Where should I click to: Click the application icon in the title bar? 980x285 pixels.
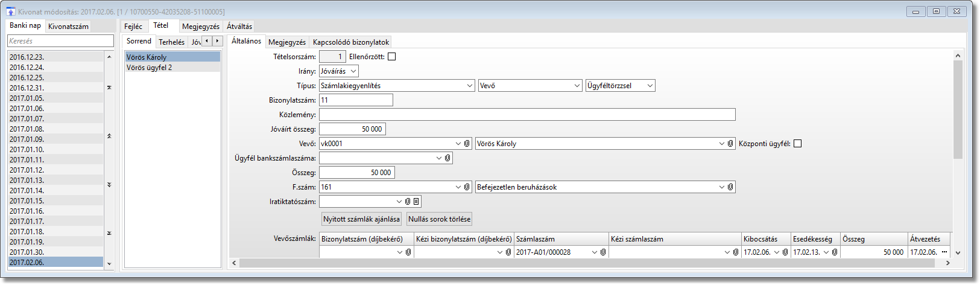(x=11, y=11)
